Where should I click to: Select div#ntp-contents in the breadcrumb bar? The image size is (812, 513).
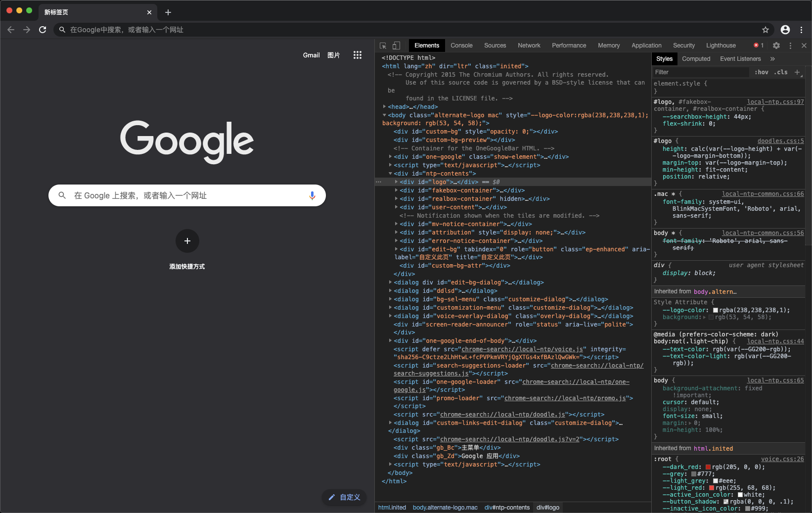click(507, 508)
